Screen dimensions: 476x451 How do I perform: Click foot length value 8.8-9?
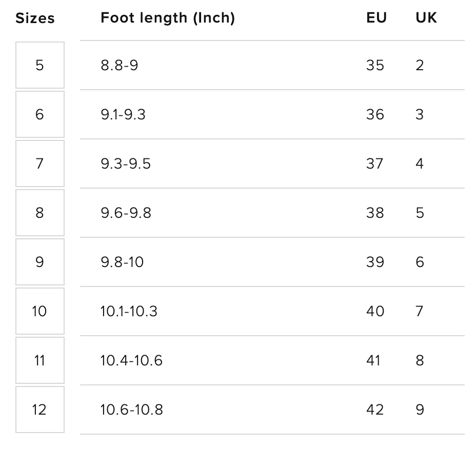pos(120,66)
